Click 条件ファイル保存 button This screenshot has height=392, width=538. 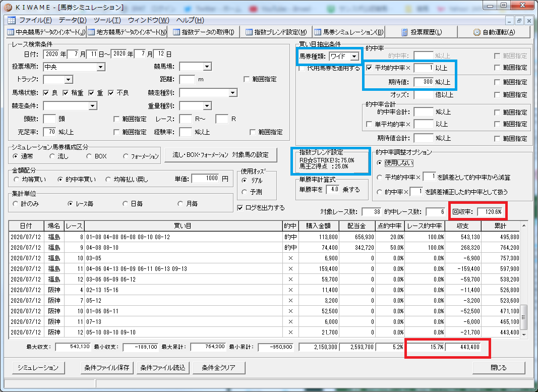(x=107, y=368)
